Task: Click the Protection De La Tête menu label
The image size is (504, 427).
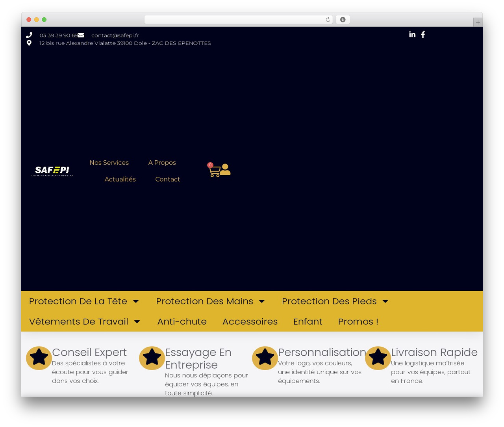Action: click(x=78, y=301)
